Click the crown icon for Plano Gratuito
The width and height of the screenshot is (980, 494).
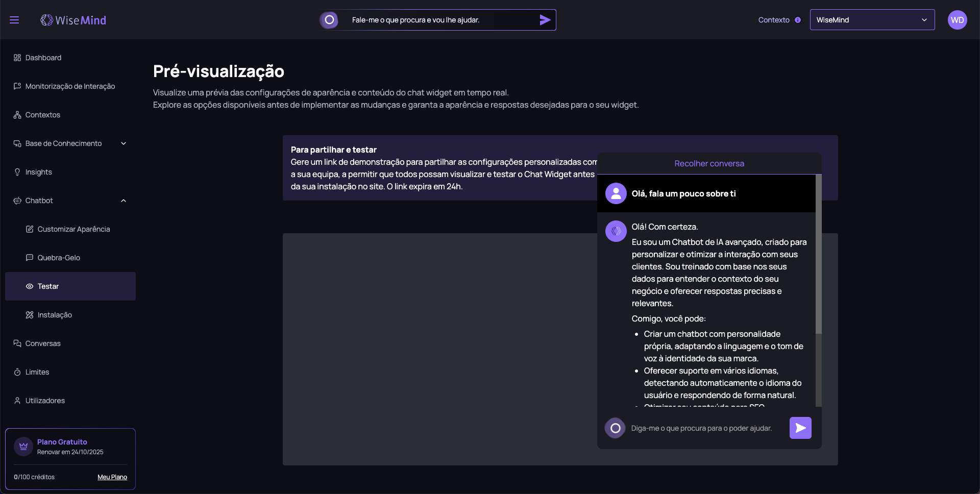coord(23,447)
